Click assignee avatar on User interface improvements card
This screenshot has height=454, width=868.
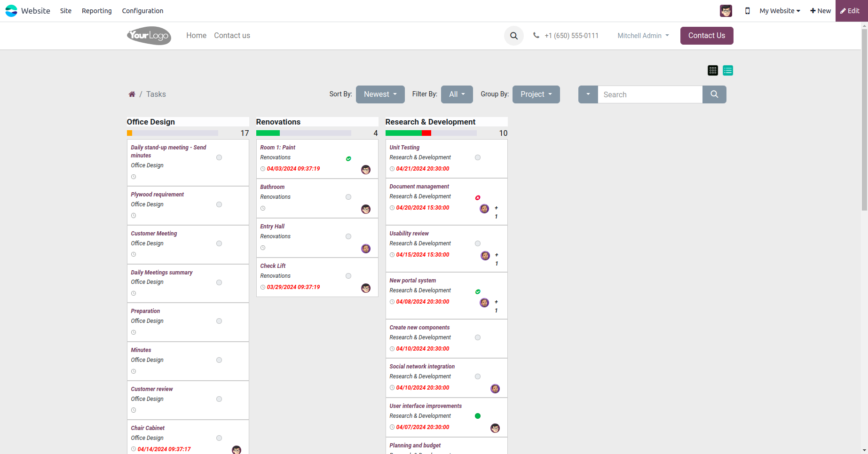click(x=495, y=428)
